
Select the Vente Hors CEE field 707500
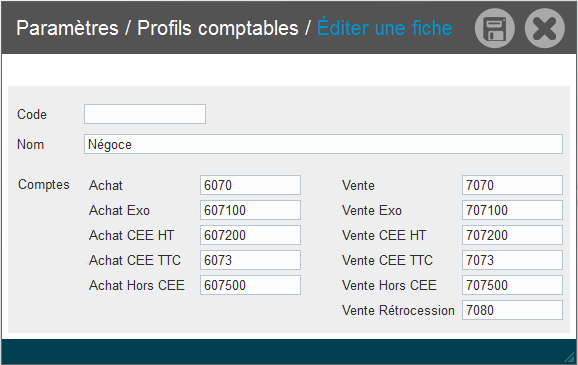point(512,285)
